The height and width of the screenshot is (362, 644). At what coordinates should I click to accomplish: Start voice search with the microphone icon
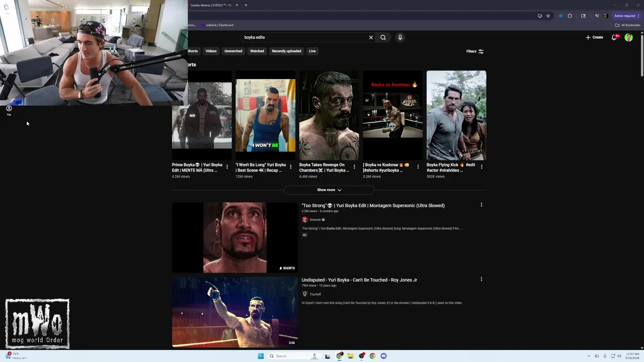[400, 37]
